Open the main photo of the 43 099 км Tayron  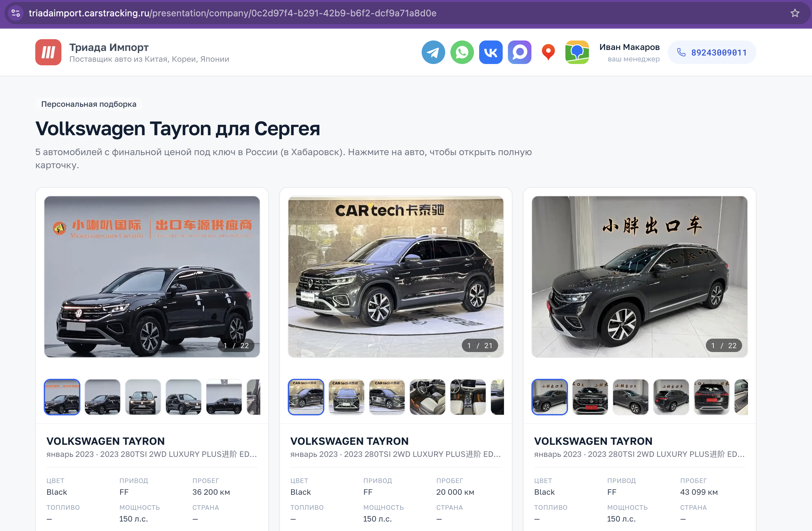pyautogui.click(x=639, y=277)
